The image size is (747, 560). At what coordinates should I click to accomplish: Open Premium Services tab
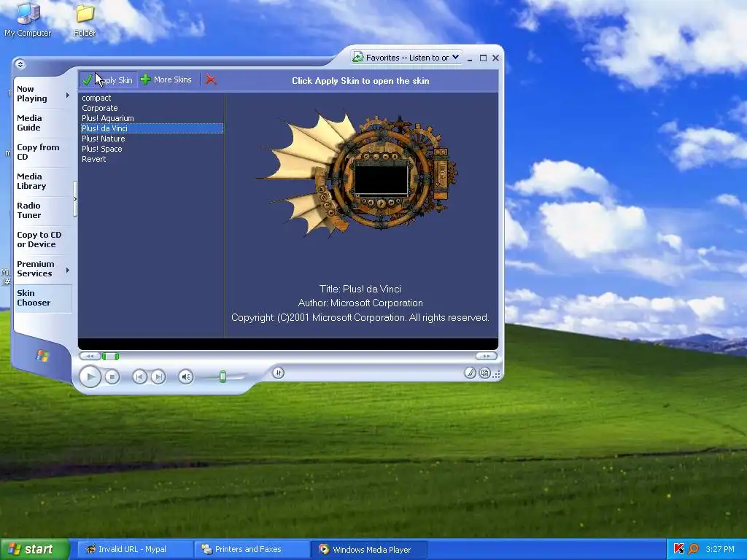pyautogui.click(x=39, y=268)
